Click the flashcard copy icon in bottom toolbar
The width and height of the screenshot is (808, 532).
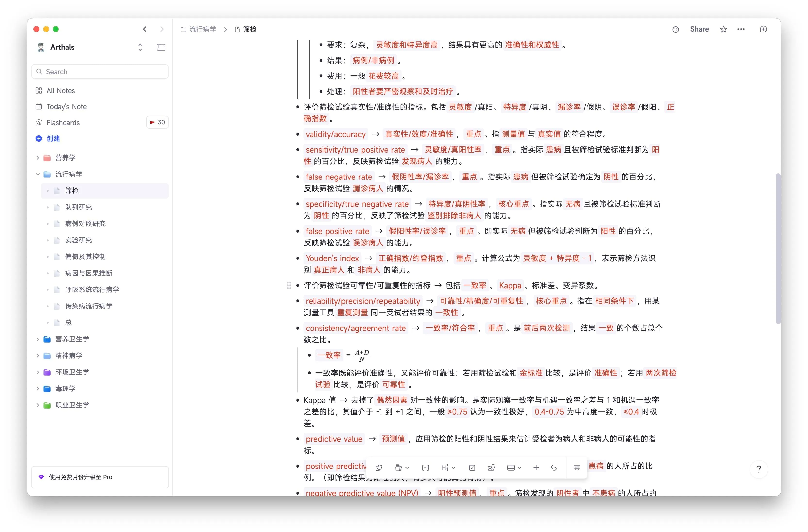coord(379,468)
